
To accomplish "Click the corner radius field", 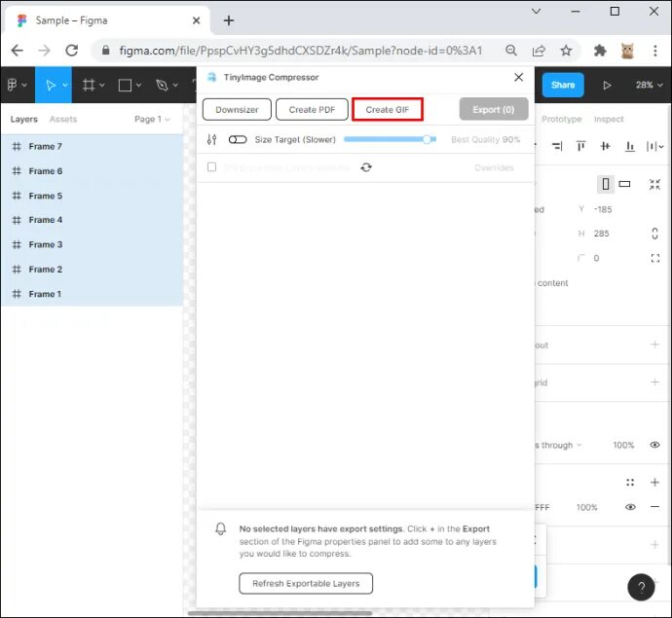I will [596, 258].
